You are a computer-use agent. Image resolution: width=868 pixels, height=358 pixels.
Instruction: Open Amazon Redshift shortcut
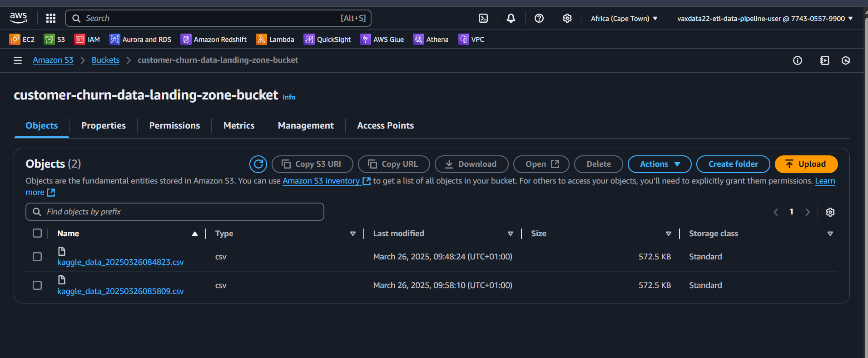pos(213,40)
